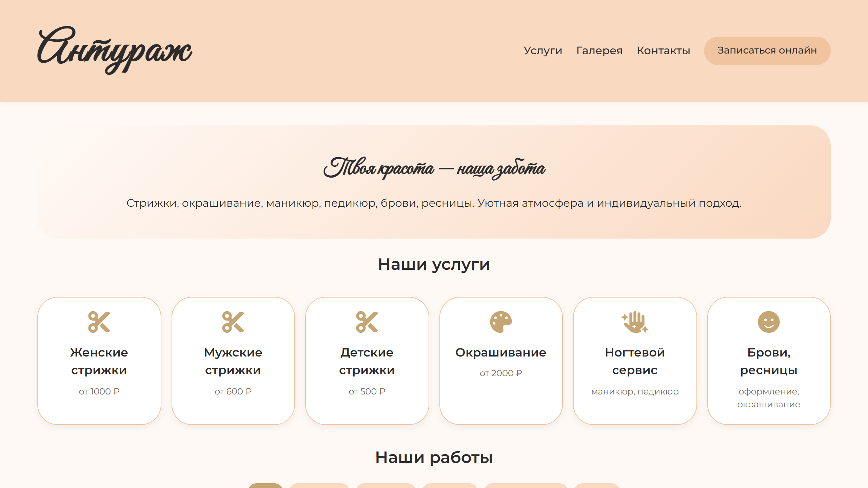Select the Ногтевой сервис card title
The height and width of the screenshot is (488, 868).
point(635,361)
